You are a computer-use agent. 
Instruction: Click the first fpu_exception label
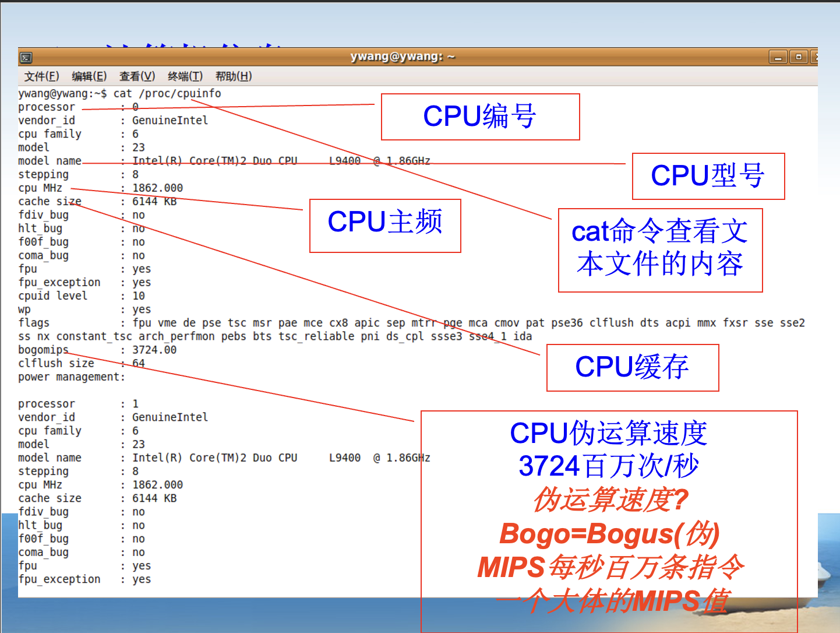click(59, 282)
